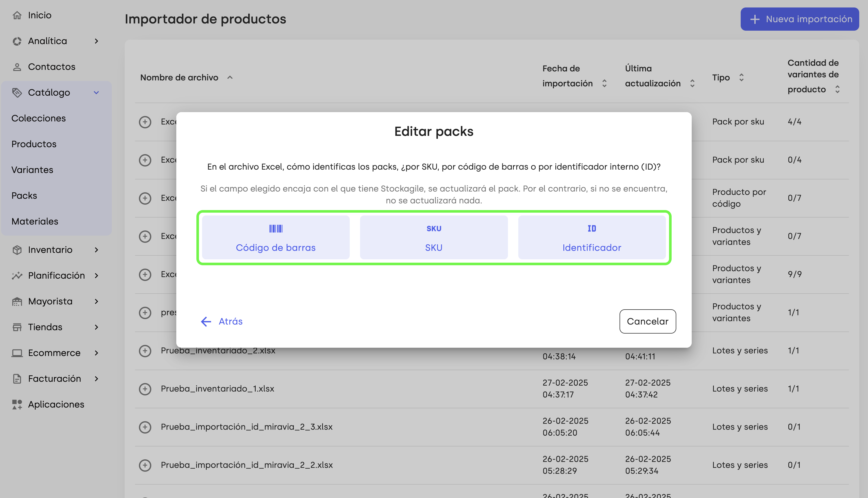Screen dimensions: 868x498
Task: Click the 9/9 variants count cell
Action: tap(795, 275)
